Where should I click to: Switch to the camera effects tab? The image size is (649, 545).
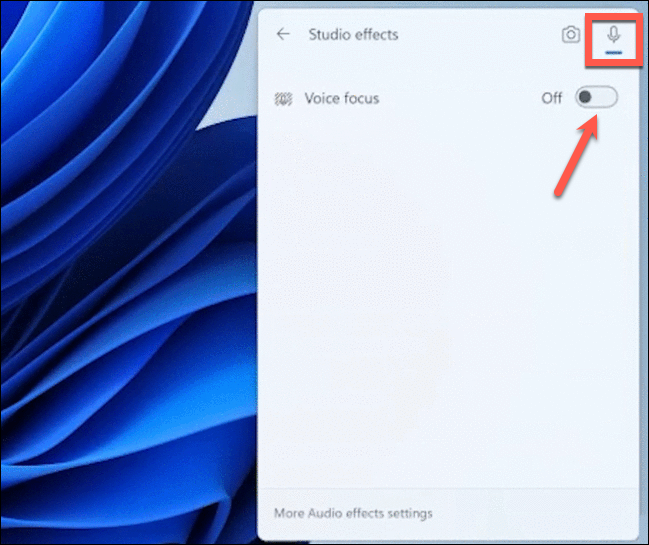(571, 34)
